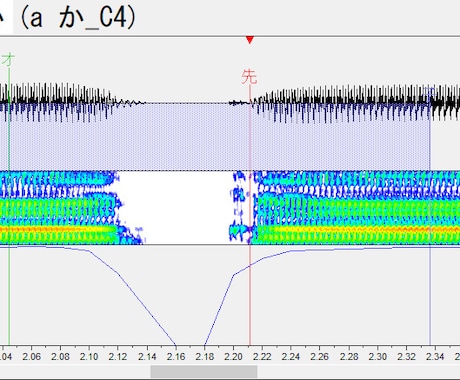Click the 2.10 time axis label
Image resolution: width=460 pixels, height=380 pixels.
click(x=89, y=357)
